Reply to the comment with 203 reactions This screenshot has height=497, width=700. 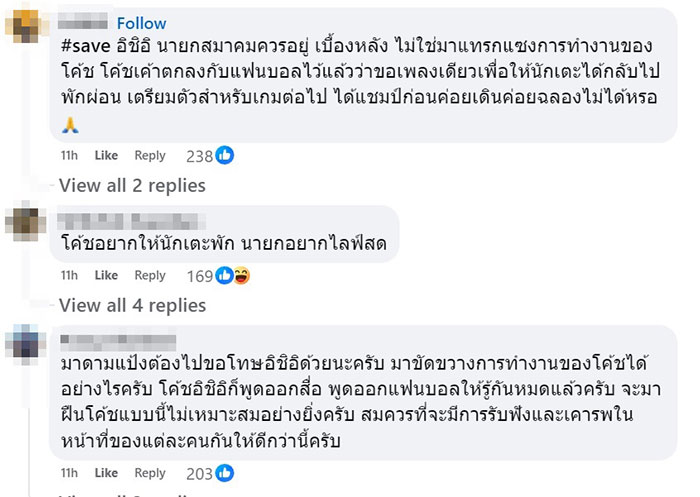150,473
